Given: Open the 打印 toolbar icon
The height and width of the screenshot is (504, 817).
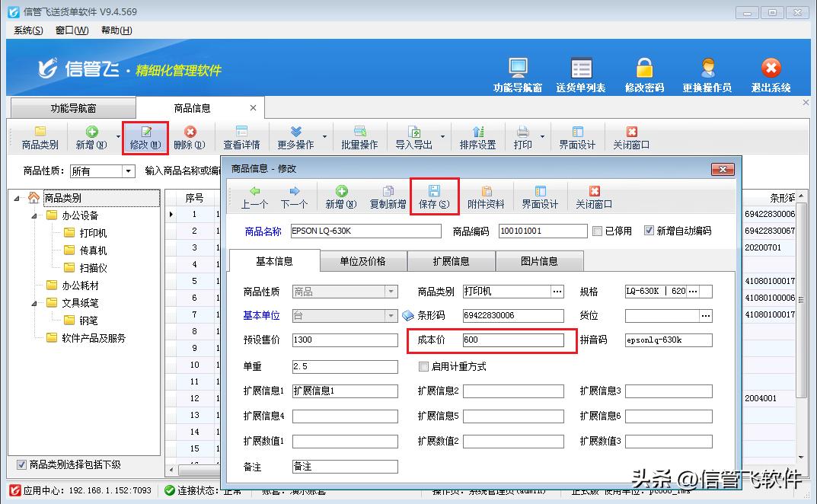Looking at the screenshot, I should (524, 137).
